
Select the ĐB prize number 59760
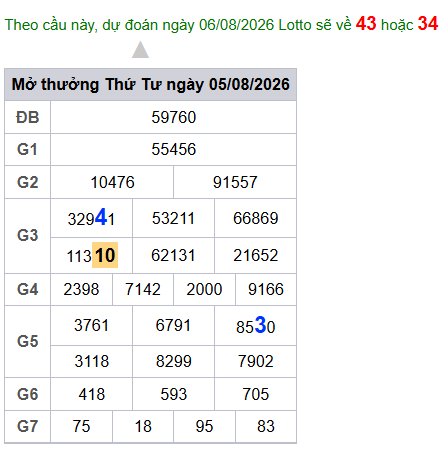pyautogui.click(x=174, y=117)
